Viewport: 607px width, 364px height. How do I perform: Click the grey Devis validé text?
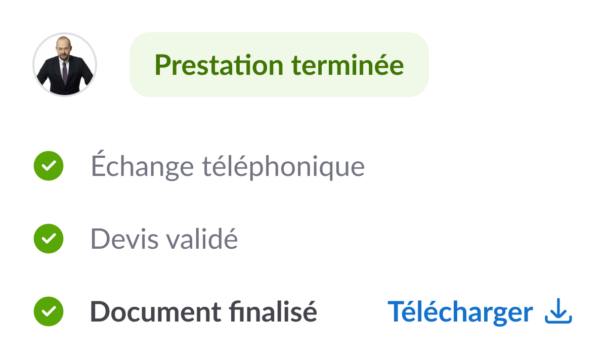[x=164, y=239]
